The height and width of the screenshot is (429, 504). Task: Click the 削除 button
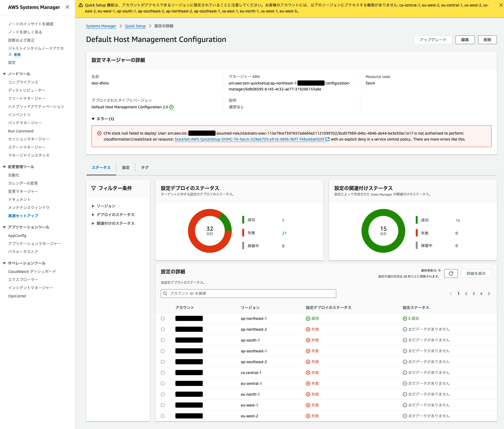(x=487, y=40)
